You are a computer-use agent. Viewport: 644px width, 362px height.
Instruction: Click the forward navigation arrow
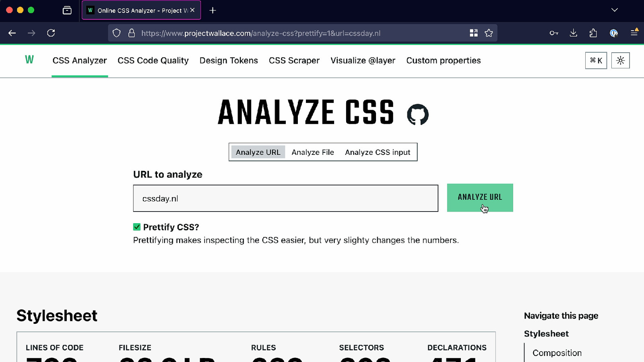pos(31,33)
